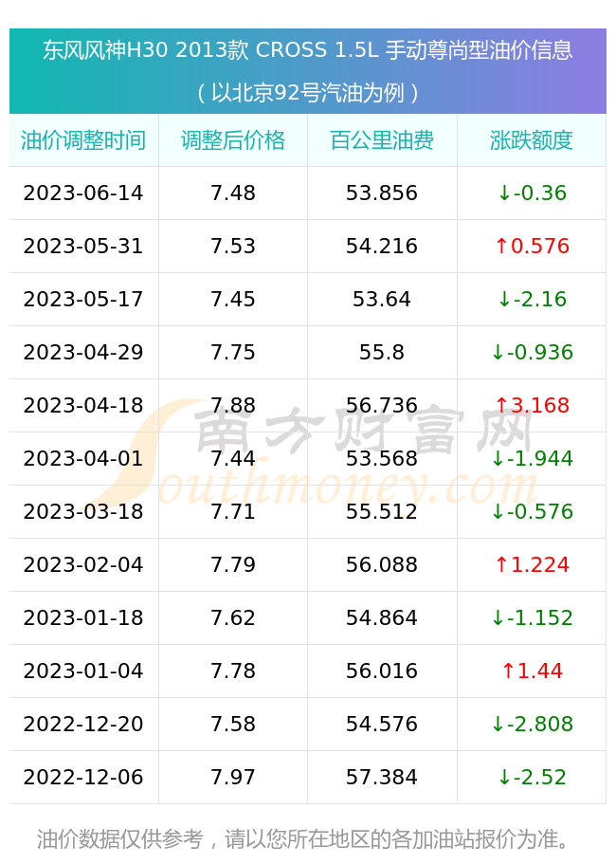Click the 调整后价格 column header

[233, 140]
